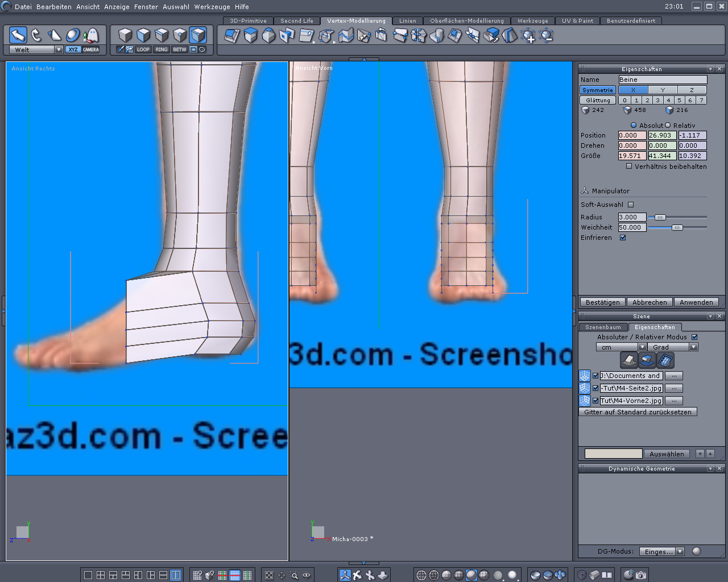Collapse the Dynamische Geometrie panel
Viewport: 728px width, 582px height.
coord(710,468)
